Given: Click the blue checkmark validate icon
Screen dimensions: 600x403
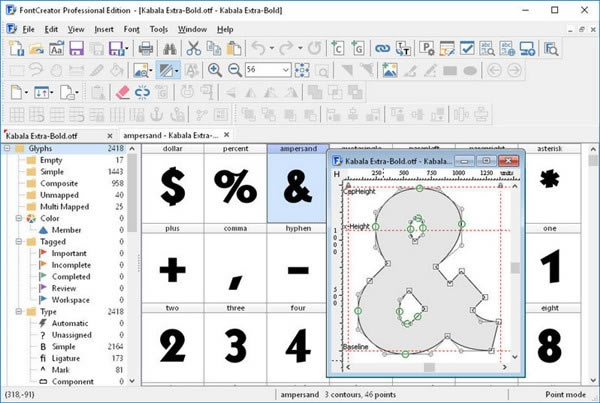Looking at the screenshot, I should 467,49.
